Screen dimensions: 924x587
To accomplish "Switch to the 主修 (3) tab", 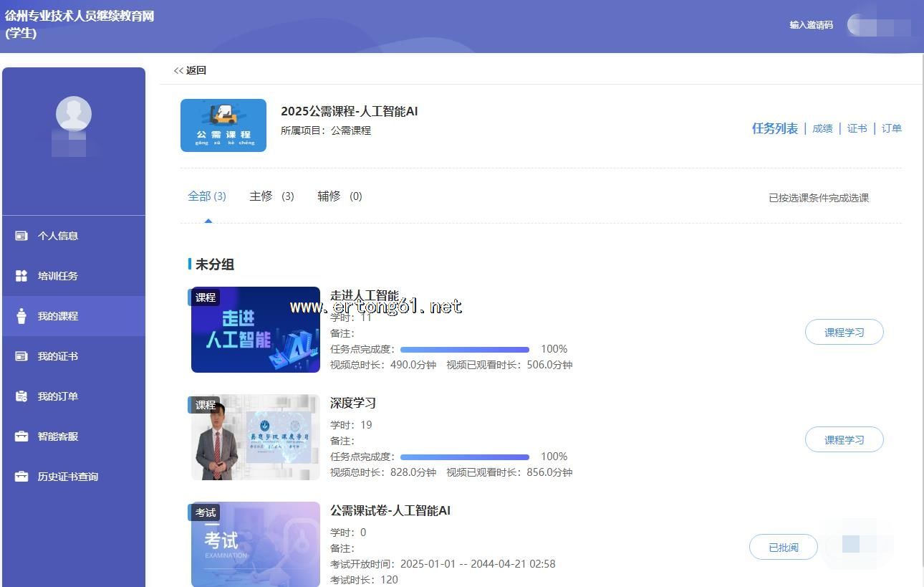I will 271,196.
